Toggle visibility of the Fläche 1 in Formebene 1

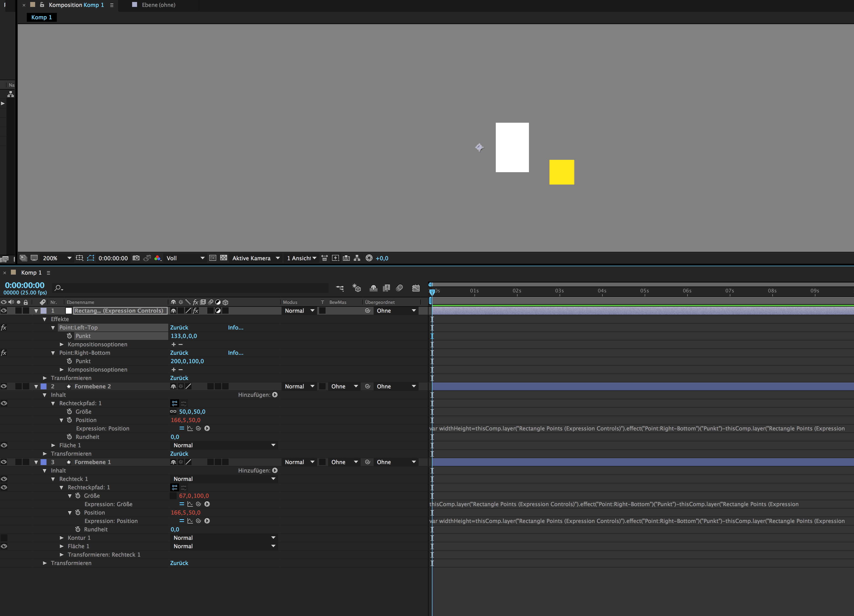coord(4,546)
